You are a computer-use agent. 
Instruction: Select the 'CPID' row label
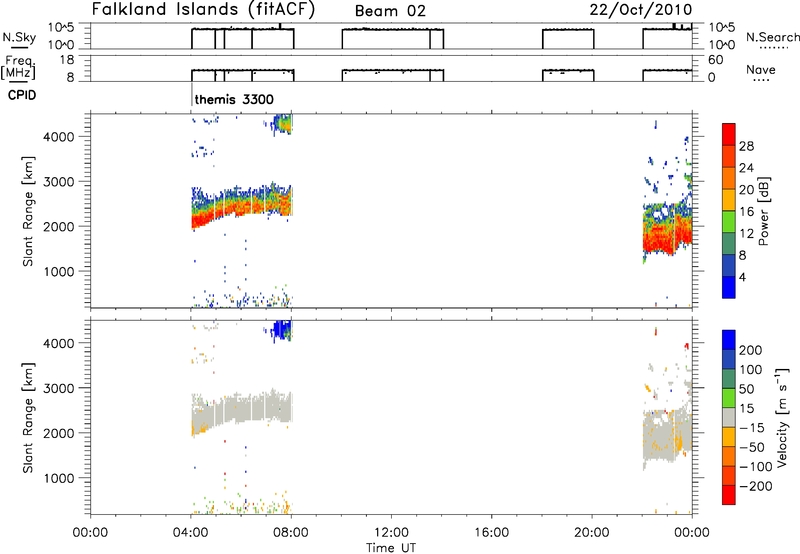tap(22, 95)
